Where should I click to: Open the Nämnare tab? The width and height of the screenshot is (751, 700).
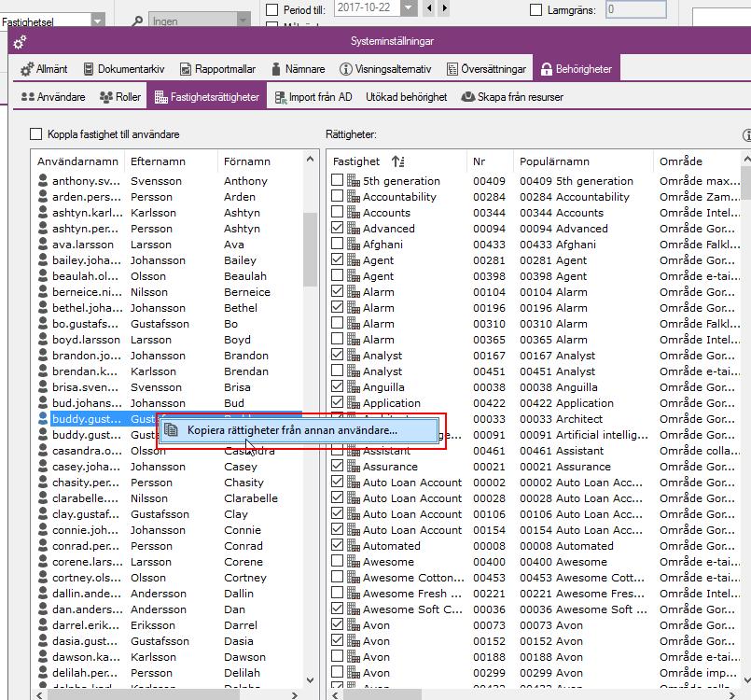[x=299, y=69]
